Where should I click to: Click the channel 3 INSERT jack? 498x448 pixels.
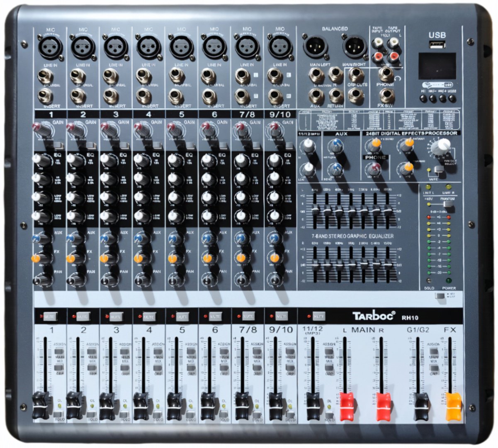pos(110,97)
